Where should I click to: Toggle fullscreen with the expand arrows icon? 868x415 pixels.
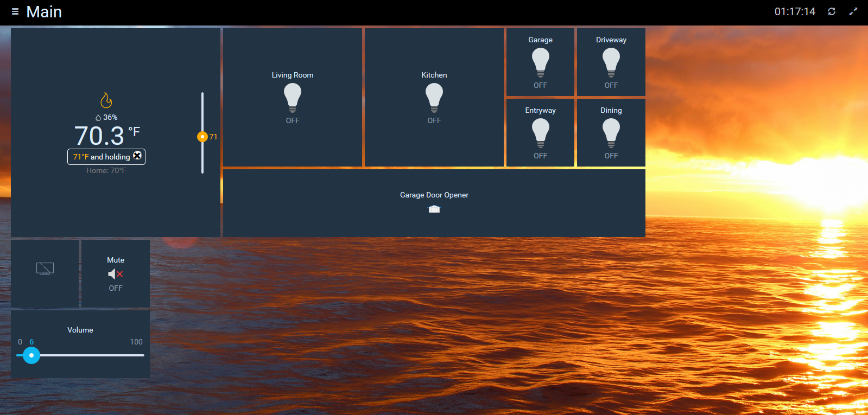(x=853, y=11)
